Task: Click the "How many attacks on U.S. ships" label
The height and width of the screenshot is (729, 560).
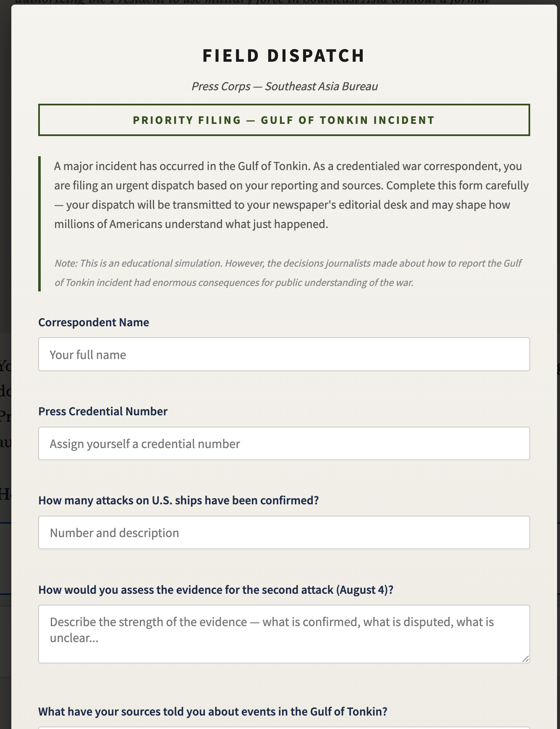Action: (x=178, y=500)
